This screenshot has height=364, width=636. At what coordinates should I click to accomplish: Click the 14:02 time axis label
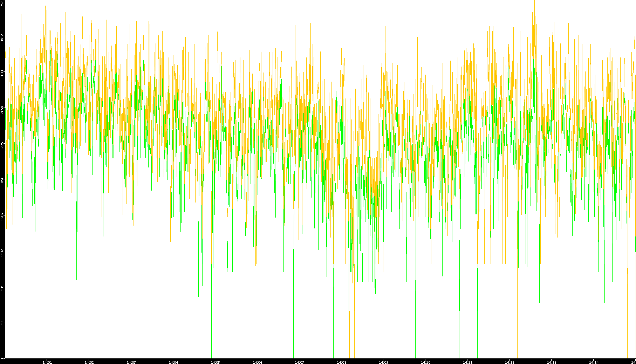click(89, 362)
